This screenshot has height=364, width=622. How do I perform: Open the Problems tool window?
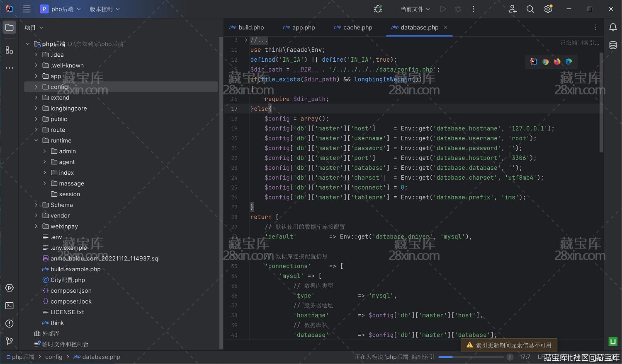pyautogui.click(x=9, y=323)
